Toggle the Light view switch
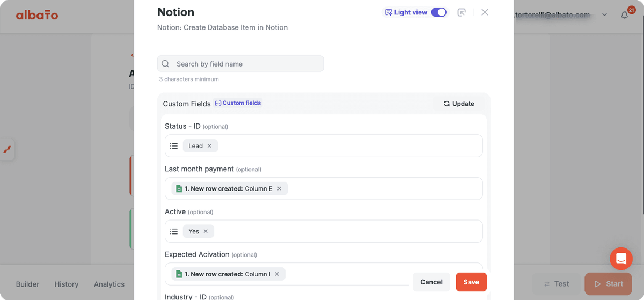The image size is (644, 300). tap(438, 12)
